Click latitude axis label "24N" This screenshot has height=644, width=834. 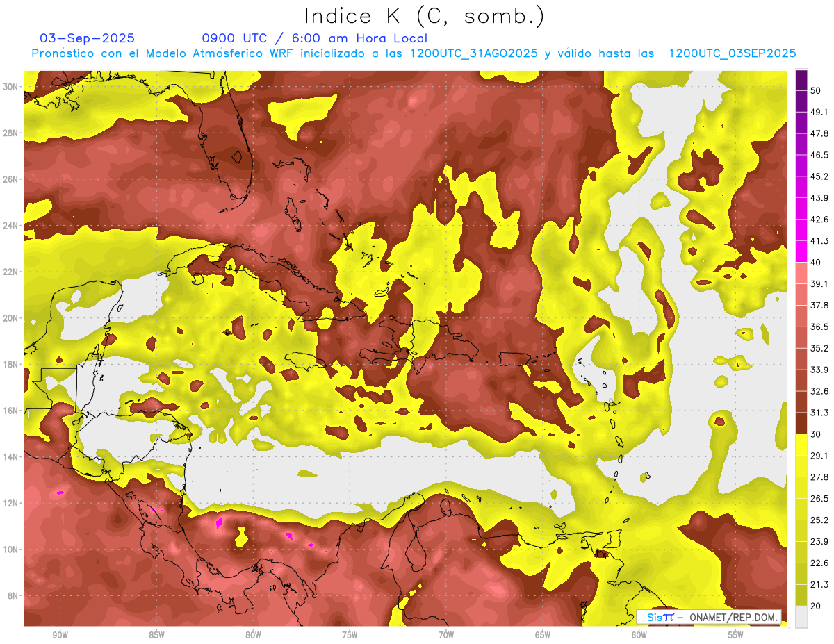10,225
